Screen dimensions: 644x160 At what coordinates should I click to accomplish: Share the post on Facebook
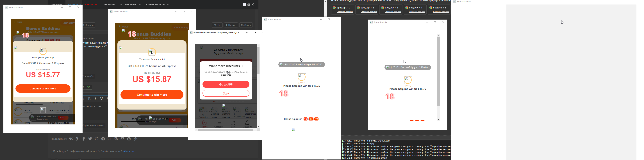[84, 139]
